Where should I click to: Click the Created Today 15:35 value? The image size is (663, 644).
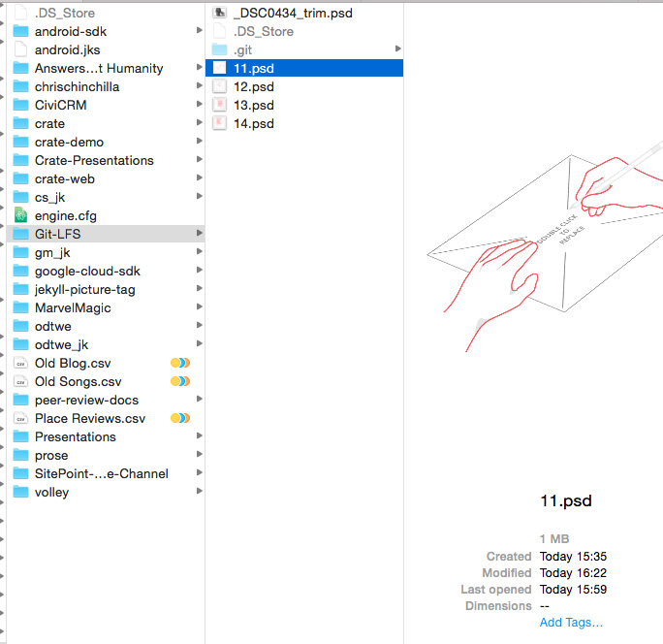[573, 556]
